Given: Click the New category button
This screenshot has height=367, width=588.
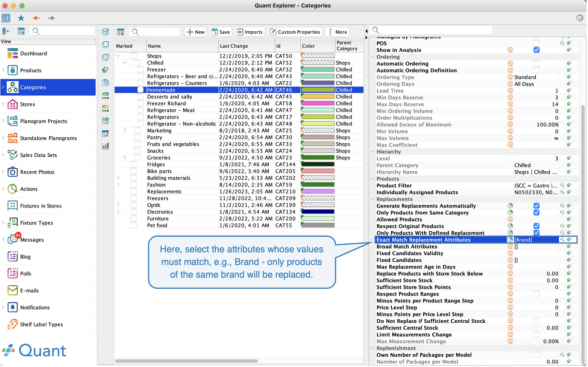Looking at the screenshot, I should (195, 32).
